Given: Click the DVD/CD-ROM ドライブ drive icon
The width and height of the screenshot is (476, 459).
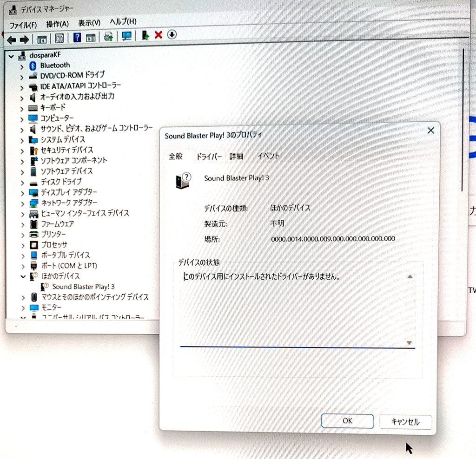Looking at the screenshot, I should (x=33, y=76).
